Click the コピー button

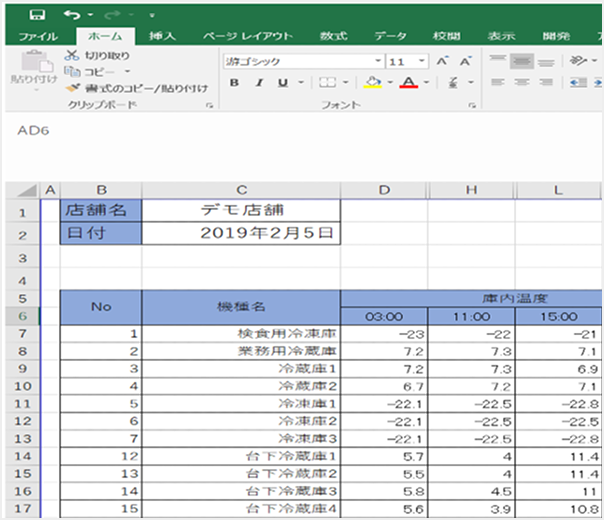[89, 72]
